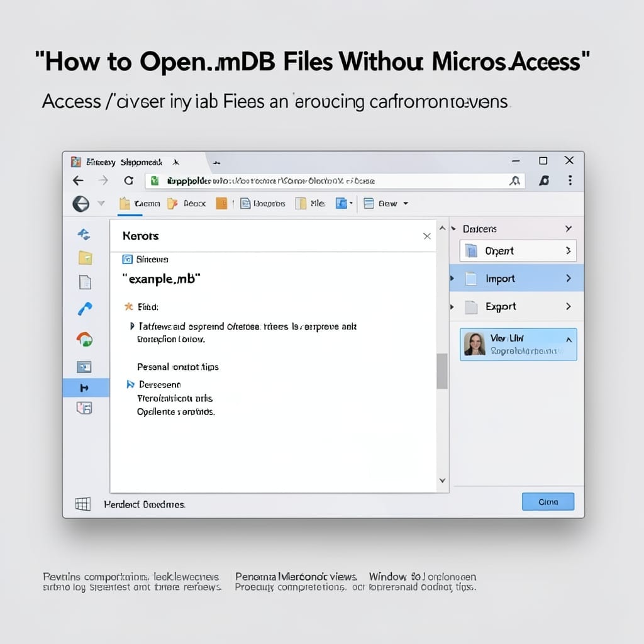This screenshot has width=644, height=644.
Task: Click the green site icon in address bar
Action: coord(155,180)
